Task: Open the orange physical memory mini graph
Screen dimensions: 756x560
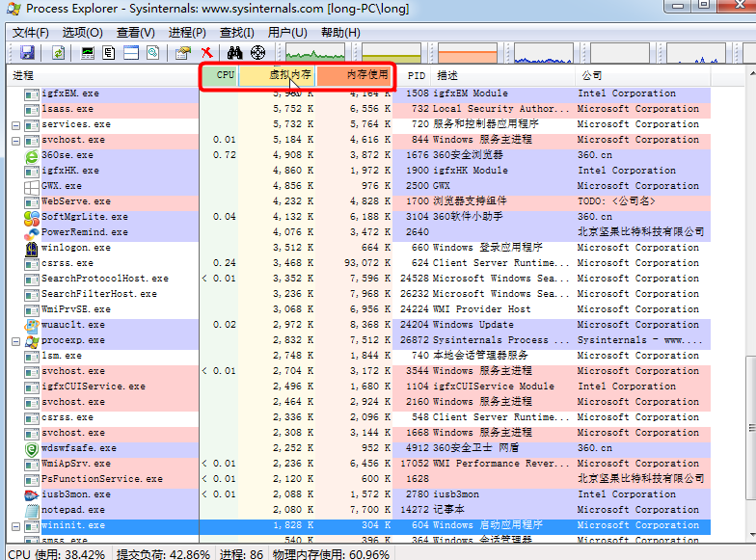Action: pyautogui.click(x=468, y=53)
